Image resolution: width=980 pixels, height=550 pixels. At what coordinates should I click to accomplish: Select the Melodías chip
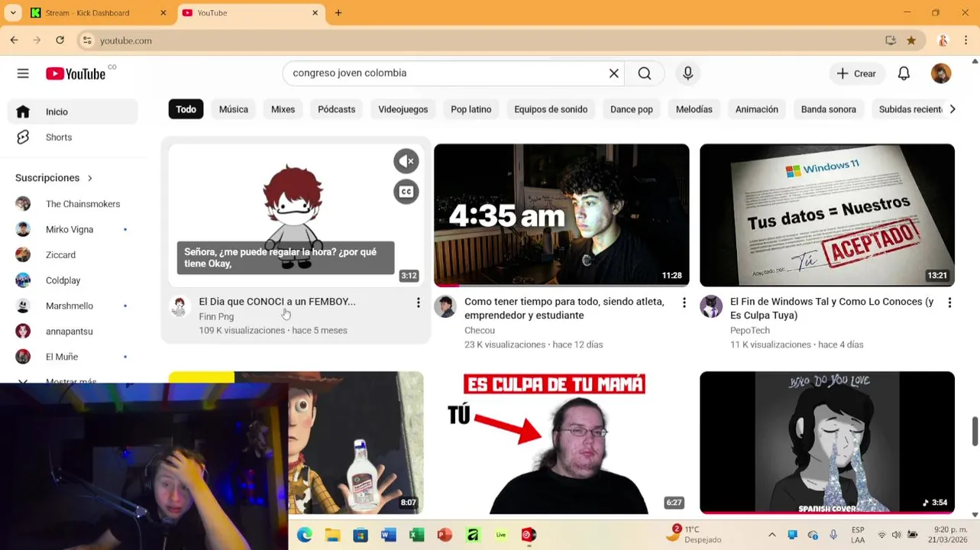click(694, 109)
